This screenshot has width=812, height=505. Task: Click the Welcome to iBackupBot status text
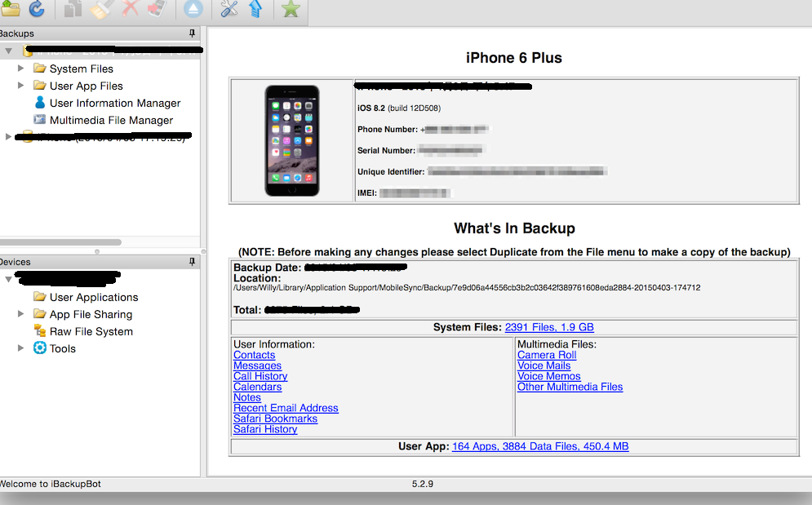point(51,484)
